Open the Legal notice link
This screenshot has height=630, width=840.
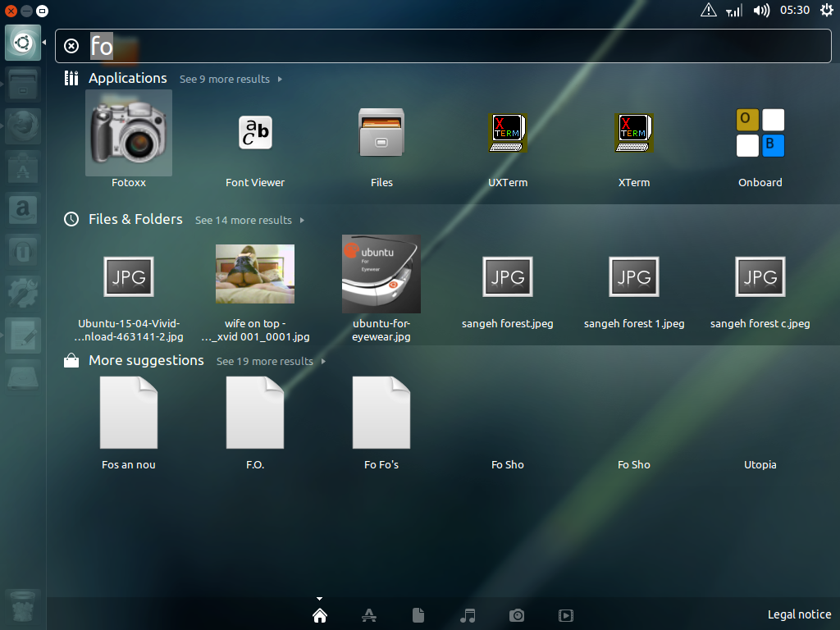click(x=799, y=614)
